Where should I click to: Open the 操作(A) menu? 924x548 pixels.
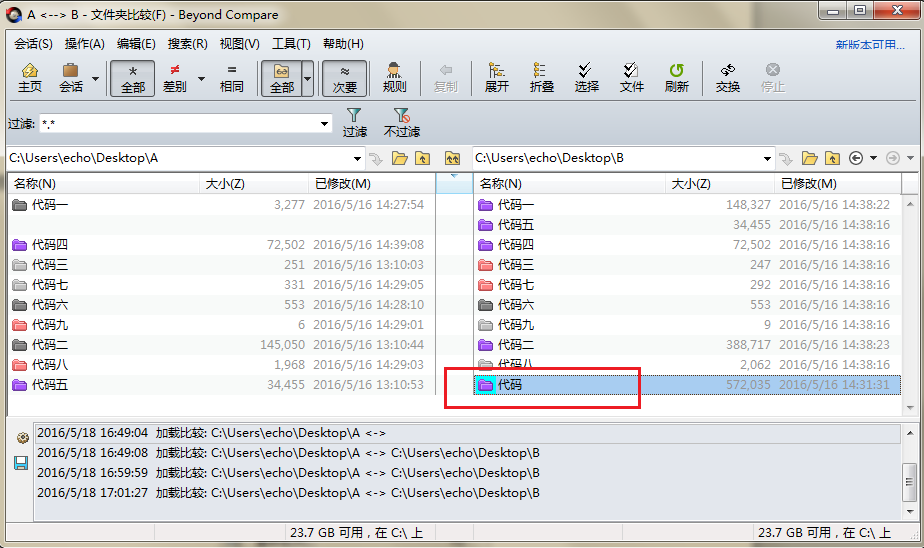(85, 44)
